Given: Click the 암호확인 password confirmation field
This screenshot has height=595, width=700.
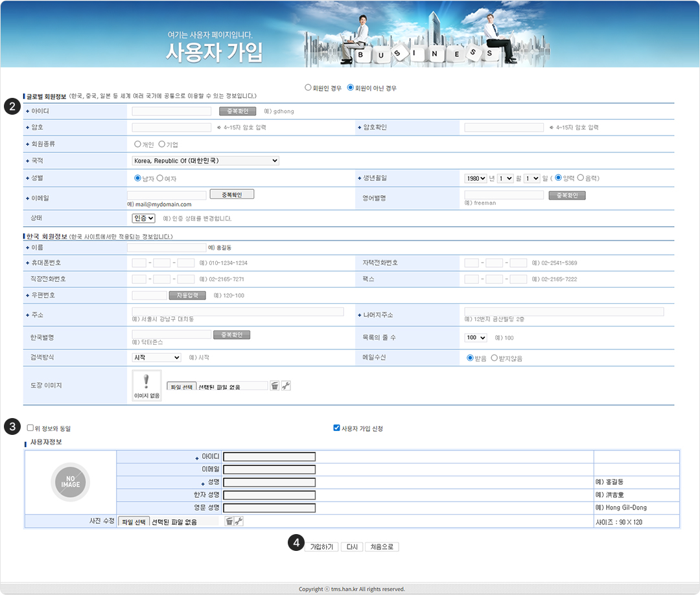Looking at the screenshot, I should pyautogui.click(x=504, y=128).
